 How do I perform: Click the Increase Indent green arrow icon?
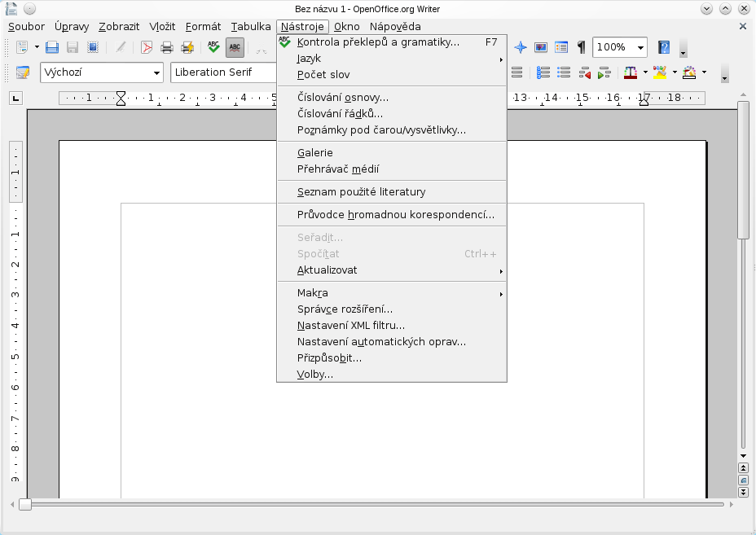click(604, 72)
